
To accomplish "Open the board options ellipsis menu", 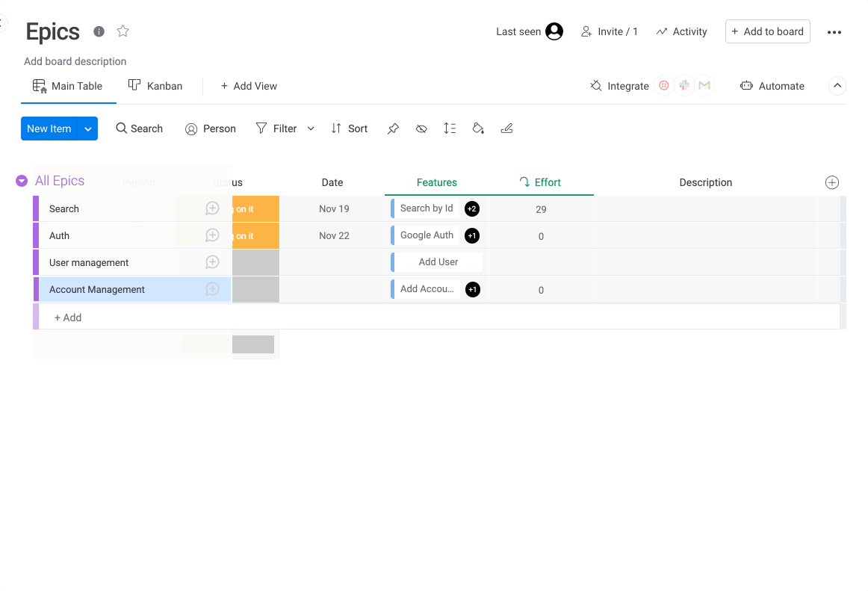I will [x=834, y=31].
